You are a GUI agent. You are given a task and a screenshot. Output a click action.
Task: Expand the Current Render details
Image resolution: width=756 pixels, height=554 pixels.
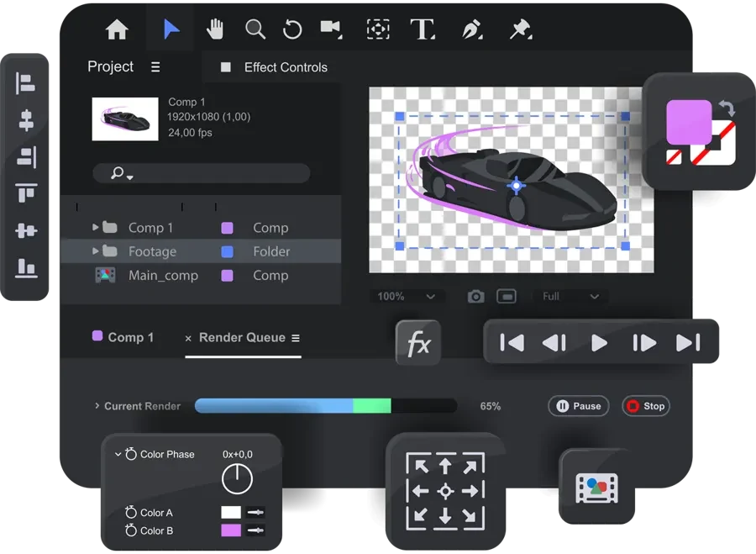point(97,406)
